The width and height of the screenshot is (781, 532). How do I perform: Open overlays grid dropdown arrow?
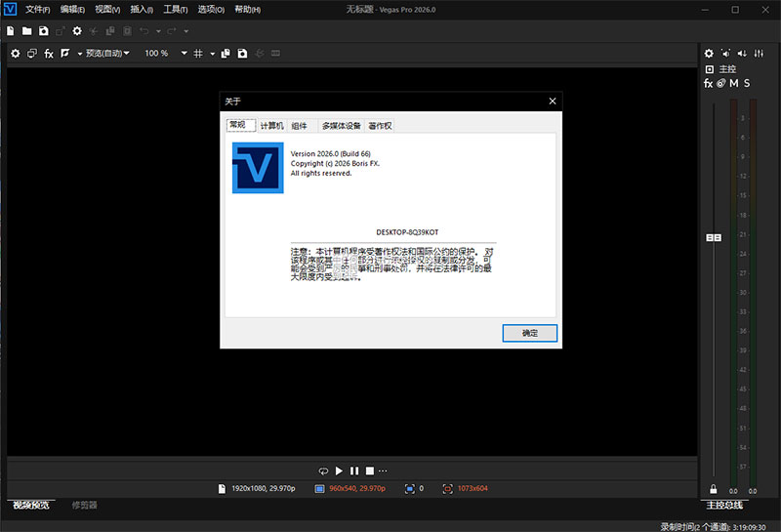click(212, 54)
